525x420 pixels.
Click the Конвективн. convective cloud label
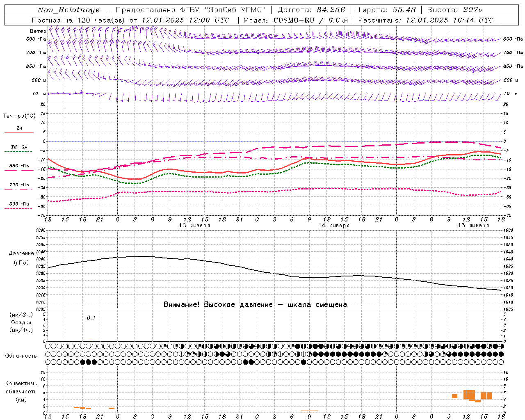pos(21,383)
